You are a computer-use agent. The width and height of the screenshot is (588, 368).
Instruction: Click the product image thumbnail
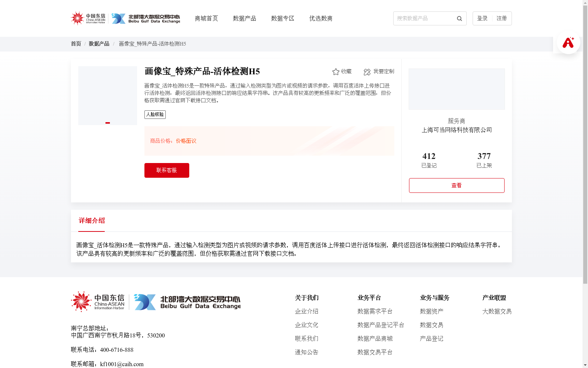coord(108,96)
